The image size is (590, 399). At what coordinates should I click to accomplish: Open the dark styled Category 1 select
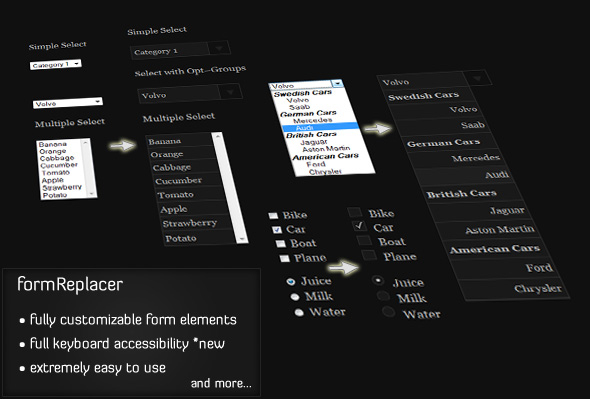click(179, 50)
